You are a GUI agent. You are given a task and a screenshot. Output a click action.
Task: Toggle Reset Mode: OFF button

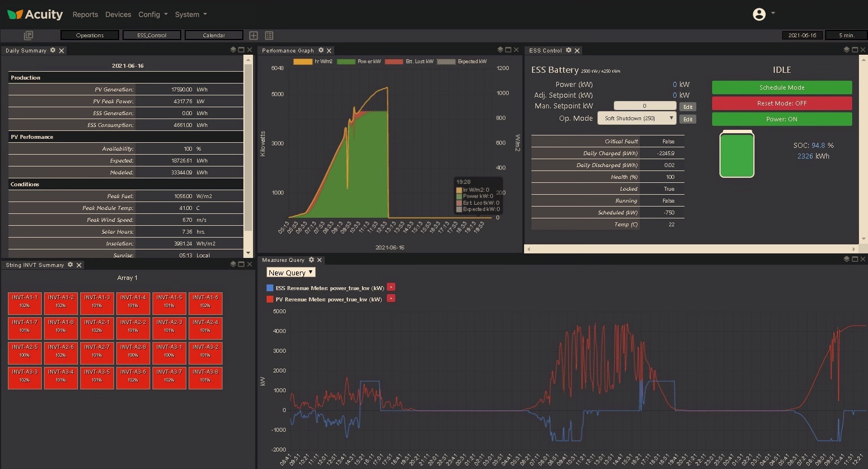coord(782,103)
